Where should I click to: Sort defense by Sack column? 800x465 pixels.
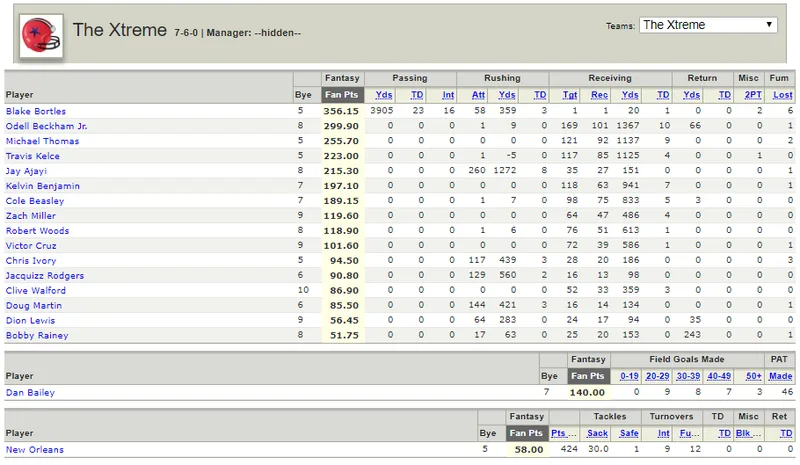597,433
